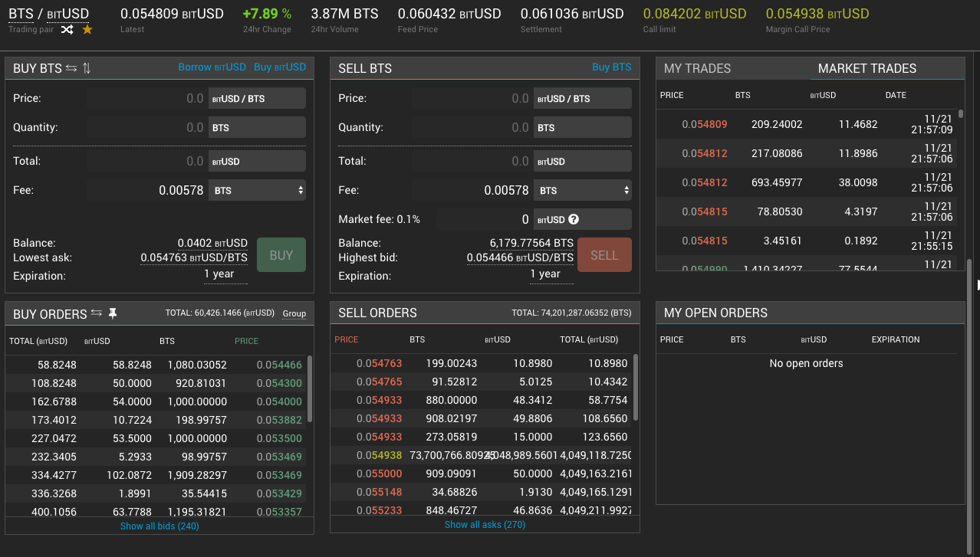Click the red SELL button
Image resolution: width=980 pixels, height=557 pixels.
coord(604,255)
